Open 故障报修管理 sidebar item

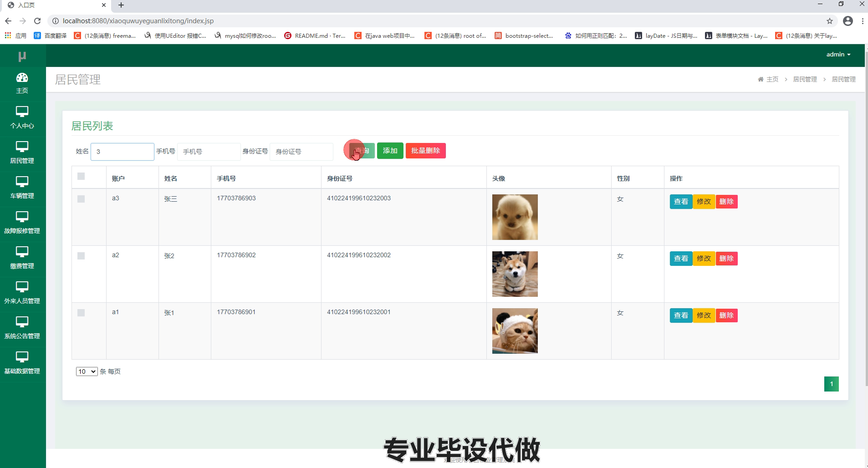[22, 224]
